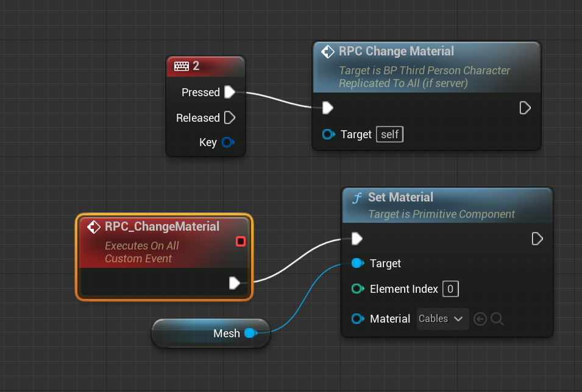
Task: Click the use selected asset arrow icon
Action: coord(480,319)
